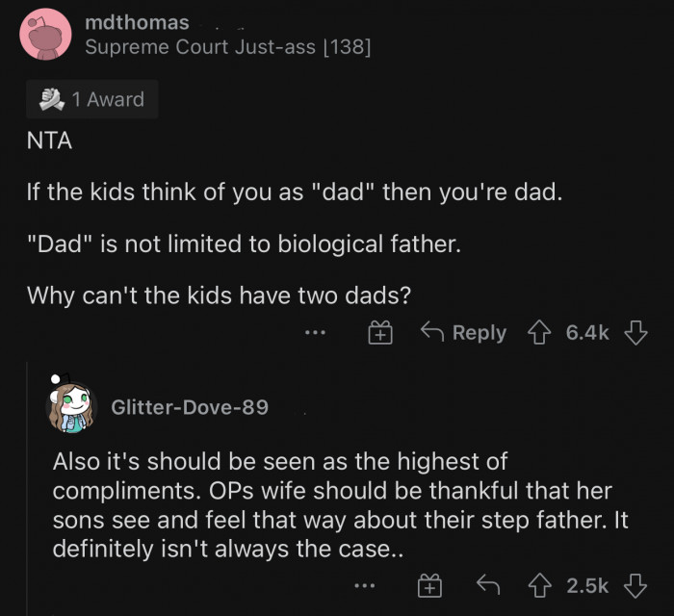The width and height of the screenshot is (674, 616).
Task: Click the 6.4k vote score
Action: [x=587, y=333]
